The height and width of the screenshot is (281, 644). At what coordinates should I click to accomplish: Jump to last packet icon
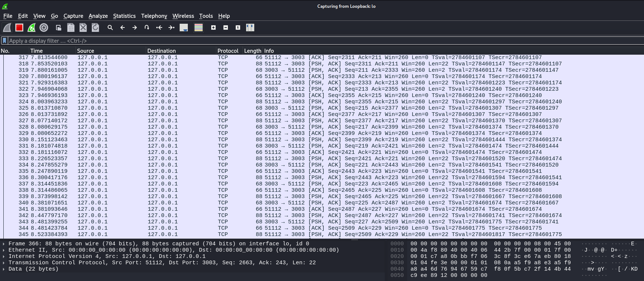point(171,28)
